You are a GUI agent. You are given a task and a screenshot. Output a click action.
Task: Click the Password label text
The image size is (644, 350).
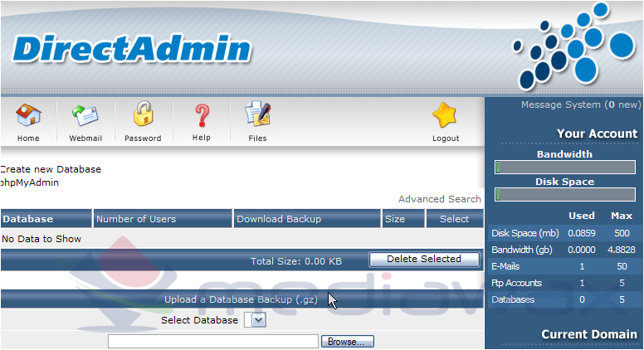143,139
